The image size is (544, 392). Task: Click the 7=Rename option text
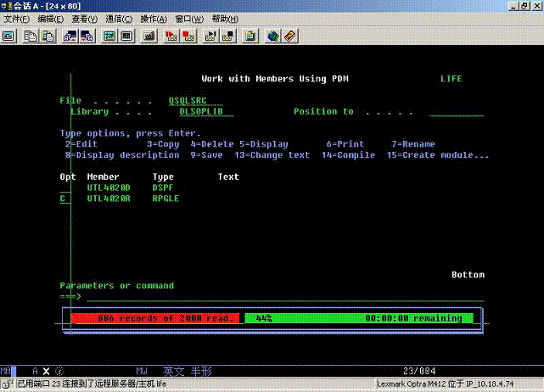(x=413, y=144)
